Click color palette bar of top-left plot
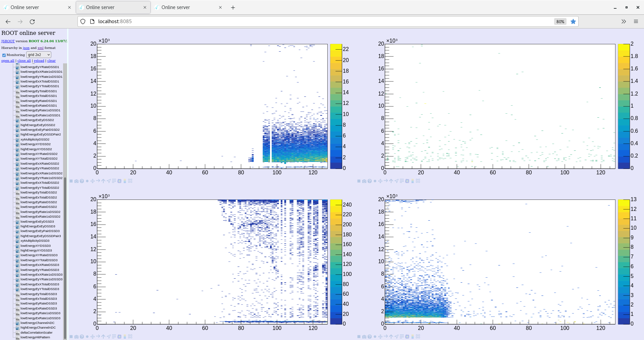The height and width of the screenshot is (340, 644). point(336,106)
